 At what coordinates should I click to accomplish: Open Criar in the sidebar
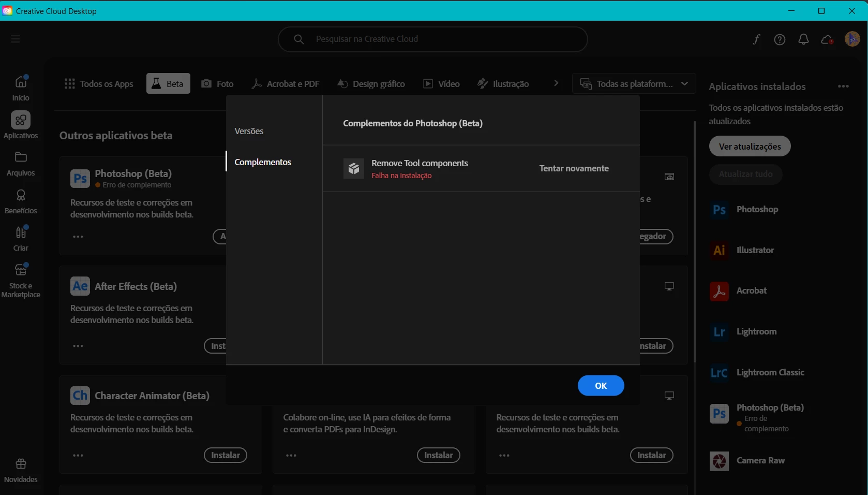[21, 239]
